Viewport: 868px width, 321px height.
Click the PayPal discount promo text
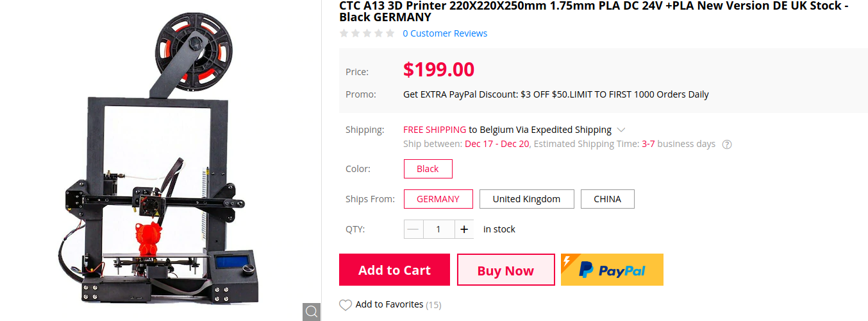coord(556,94)
